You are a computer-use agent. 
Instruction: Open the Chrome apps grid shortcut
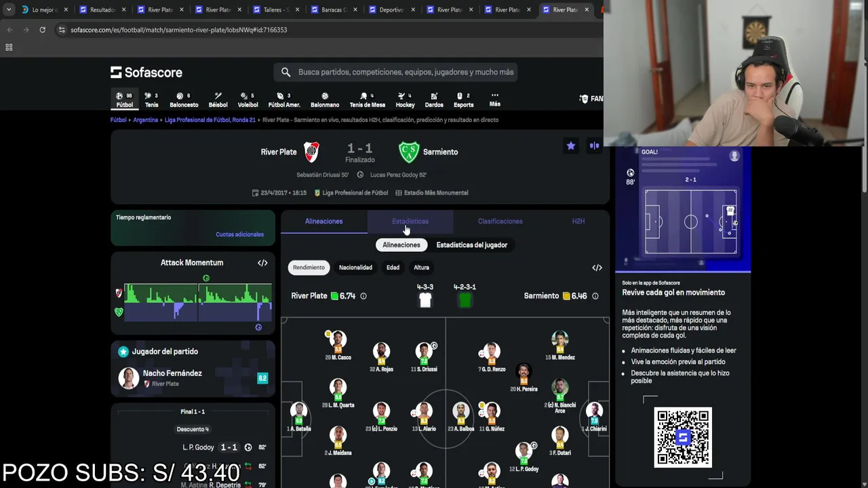(9, 47)
